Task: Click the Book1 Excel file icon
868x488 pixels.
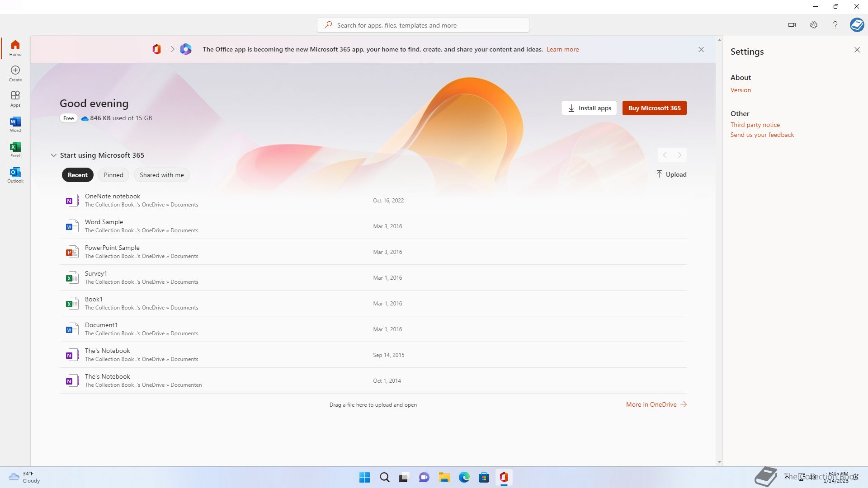Action: [x=72, y=303]
